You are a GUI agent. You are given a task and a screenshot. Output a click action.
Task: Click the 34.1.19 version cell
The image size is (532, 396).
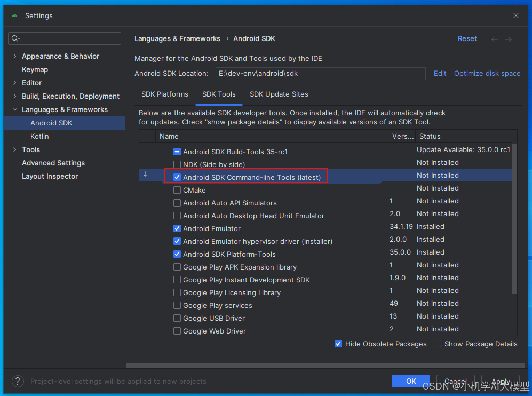(401, 227)
